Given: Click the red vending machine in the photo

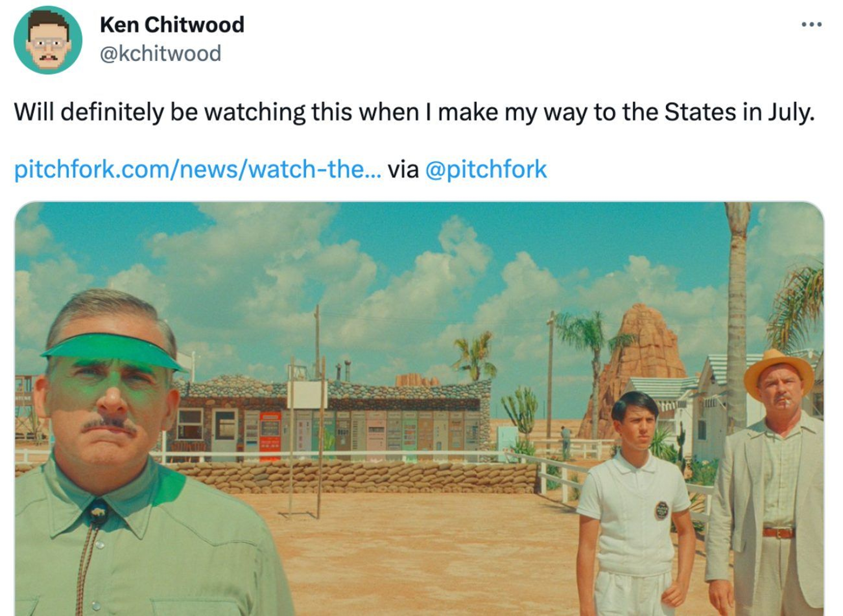Looking at the screenshot, I should [270, 437].
